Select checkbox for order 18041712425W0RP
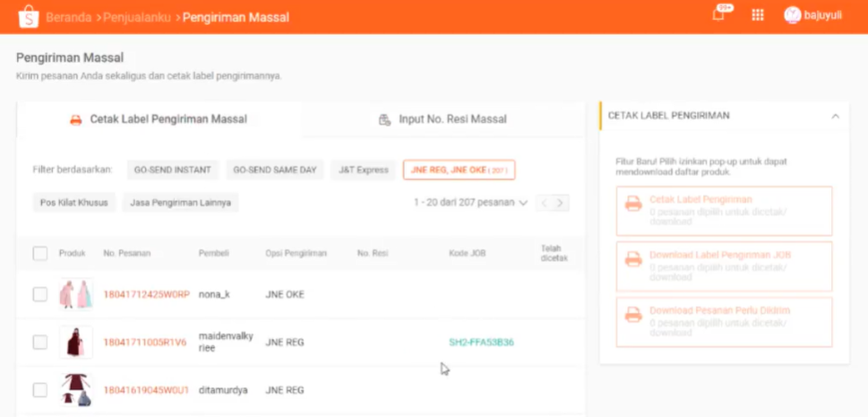 click(x=39, y=294)
